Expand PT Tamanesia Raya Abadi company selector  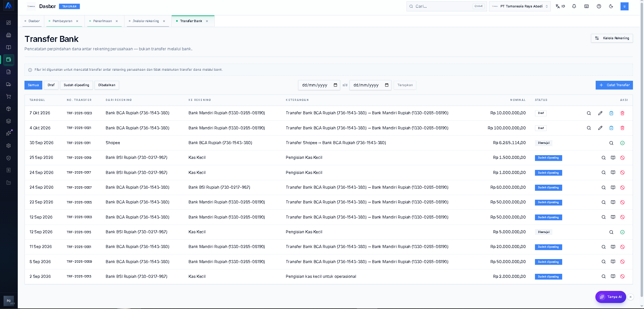tap(520, 6)
